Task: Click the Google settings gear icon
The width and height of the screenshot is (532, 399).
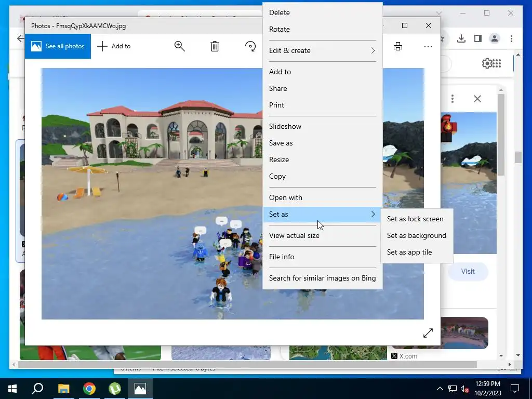Action: click(487, 63)
